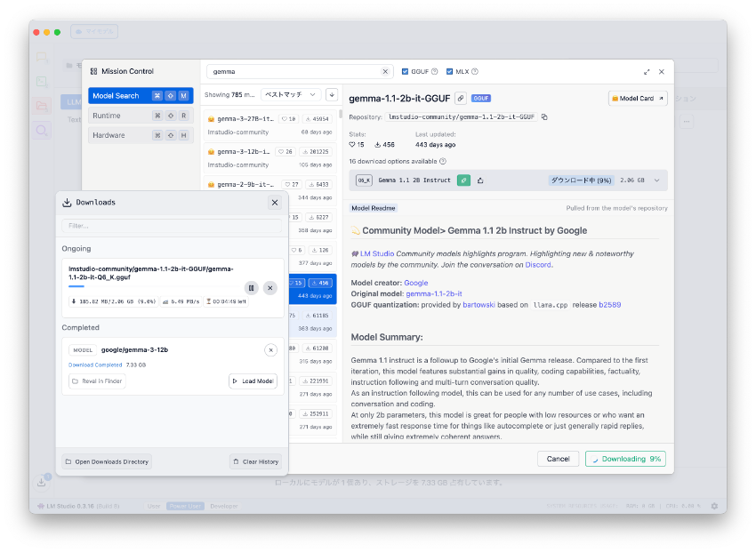756x553 pixels.
Task: Open the chat icon in main window sidebar
Action: click(42, 58)
